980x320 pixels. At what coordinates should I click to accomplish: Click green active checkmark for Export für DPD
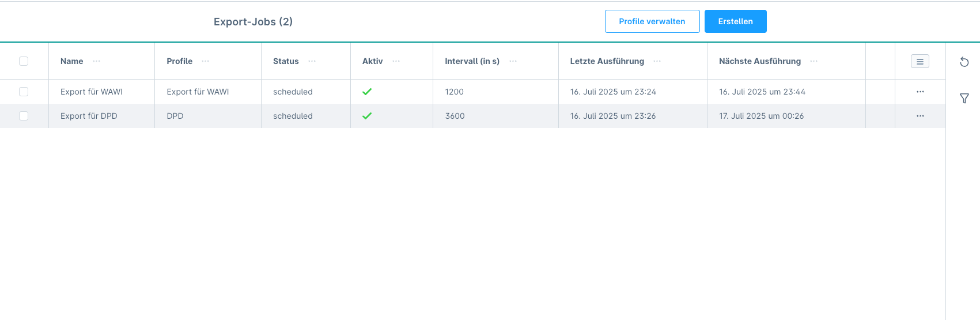[367, 116]
